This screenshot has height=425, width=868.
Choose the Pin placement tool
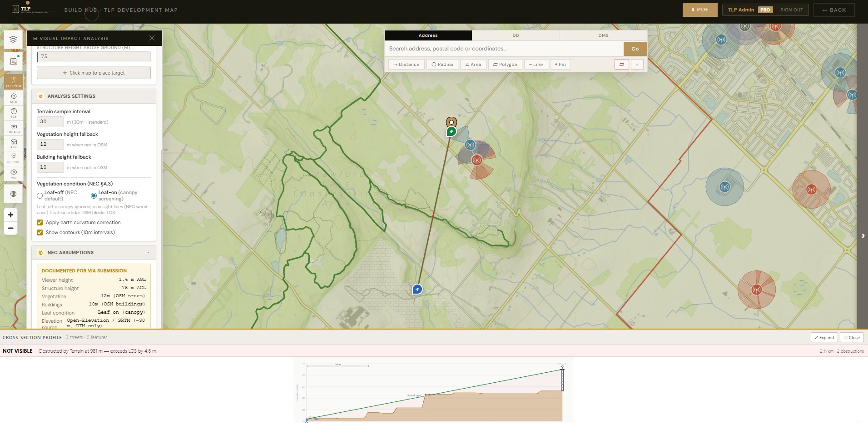pos(560,65)
